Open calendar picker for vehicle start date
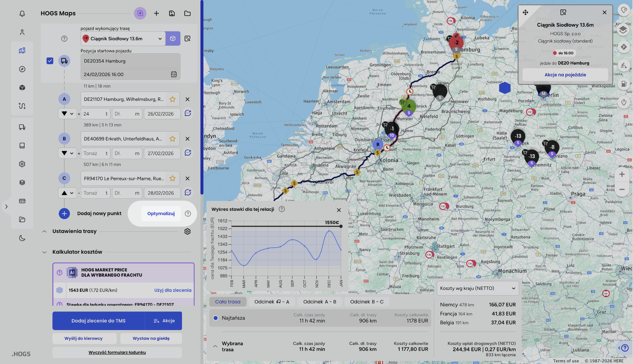 click(x=174, y=74)
